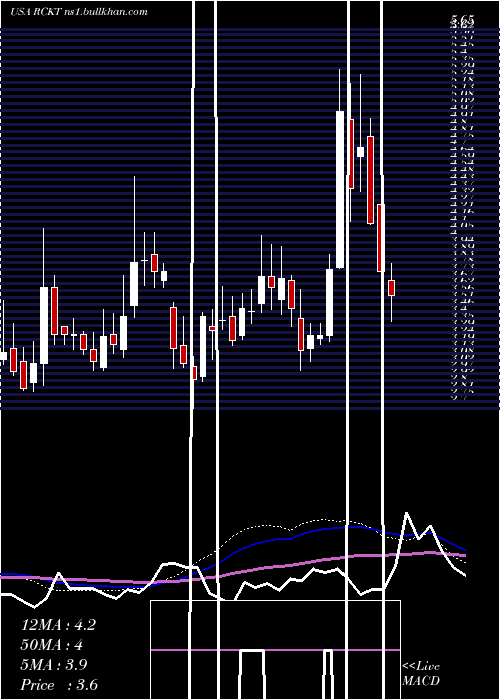Viewport: 500px width, 700px height.
Task: Click the 'USA RCKT ns1.bullkhan.com' title text
Action: (x=79, y=12)
